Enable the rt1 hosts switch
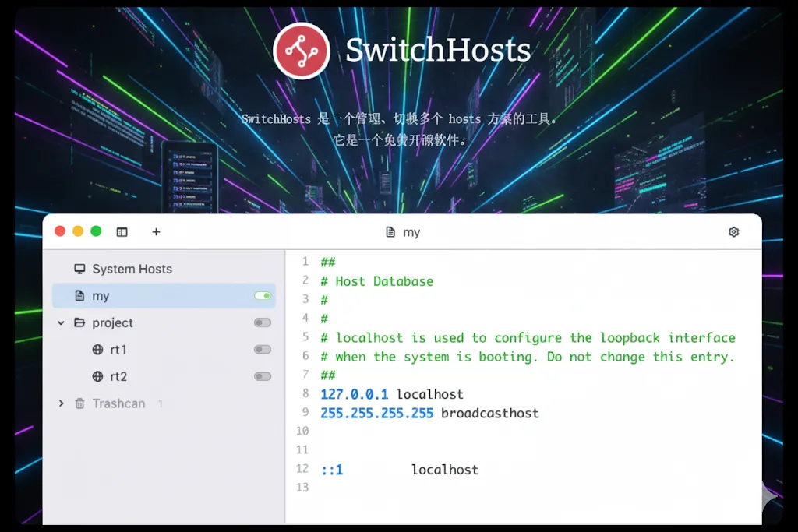The width and height of the screenshot is (798, 532). (263, 350)
